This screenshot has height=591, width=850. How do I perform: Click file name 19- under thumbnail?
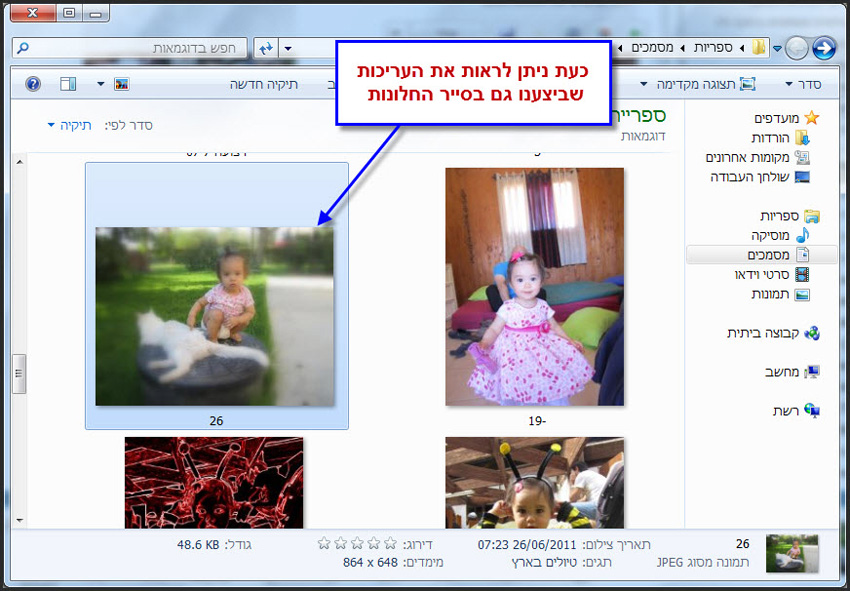coord(536,421)
